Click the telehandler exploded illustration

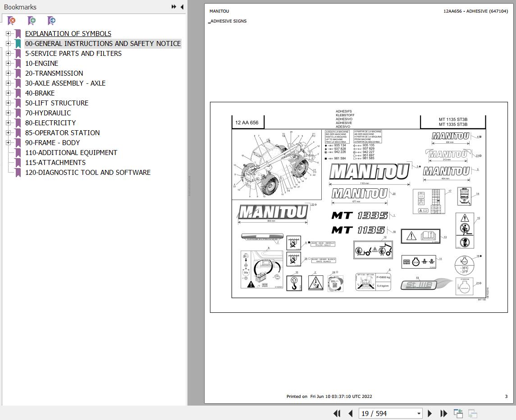276,164
